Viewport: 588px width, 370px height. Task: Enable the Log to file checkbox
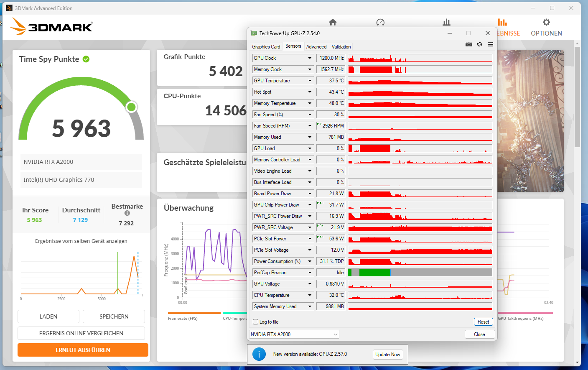(256, 322)
